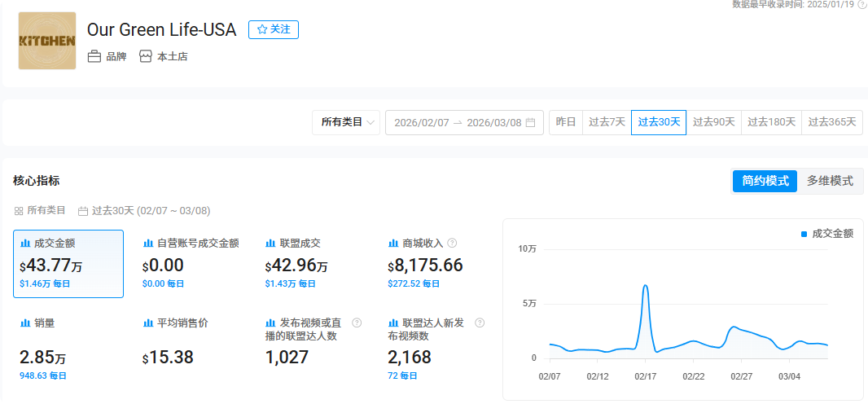Click the help icon beside 商城收入
This screenshot has width=868, height=404.
(452, 243)
